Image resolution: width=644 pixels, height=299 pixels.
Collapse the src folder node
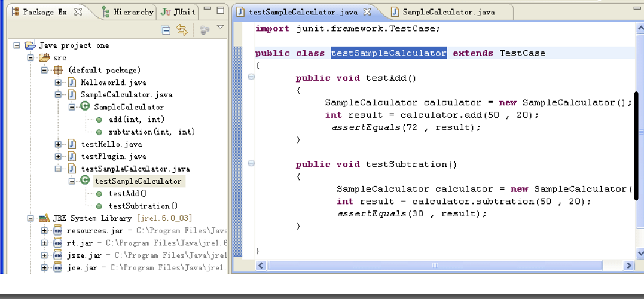(30, 58)
